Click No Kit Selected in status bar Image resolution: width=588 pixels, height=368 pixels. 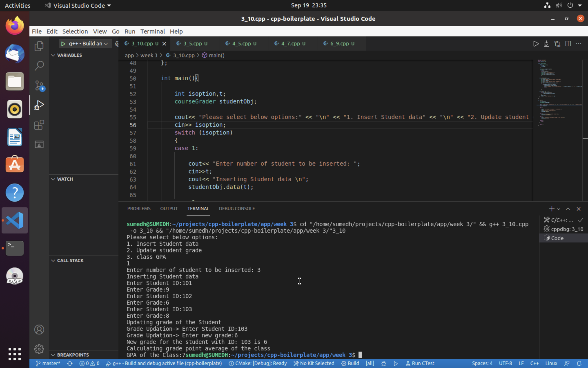[314, 363]
